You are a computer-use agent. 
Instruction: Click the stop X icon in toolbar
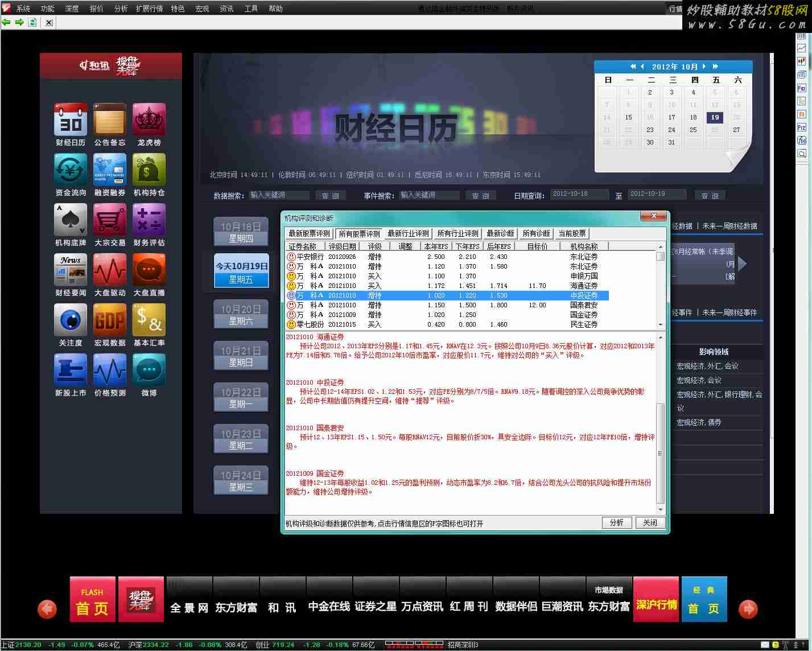tap(49, 22)
